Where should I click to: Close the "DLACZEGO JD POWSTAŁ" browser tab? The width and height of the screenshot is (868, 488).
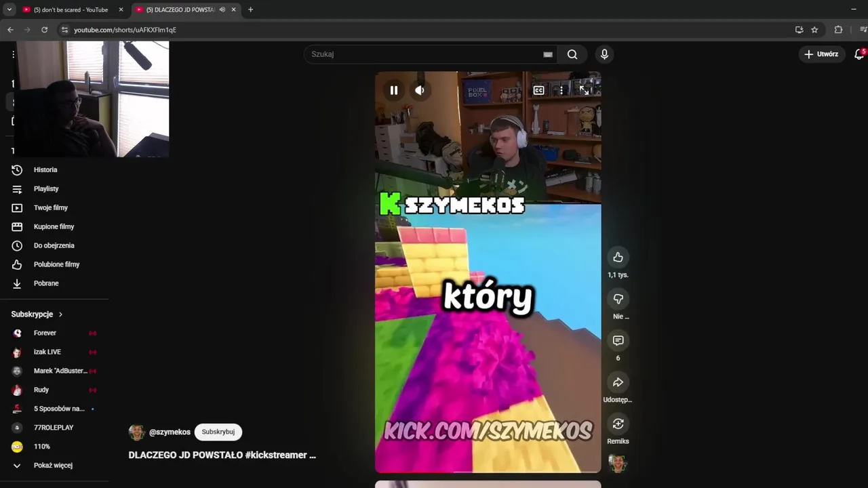[x=233, y=9]
